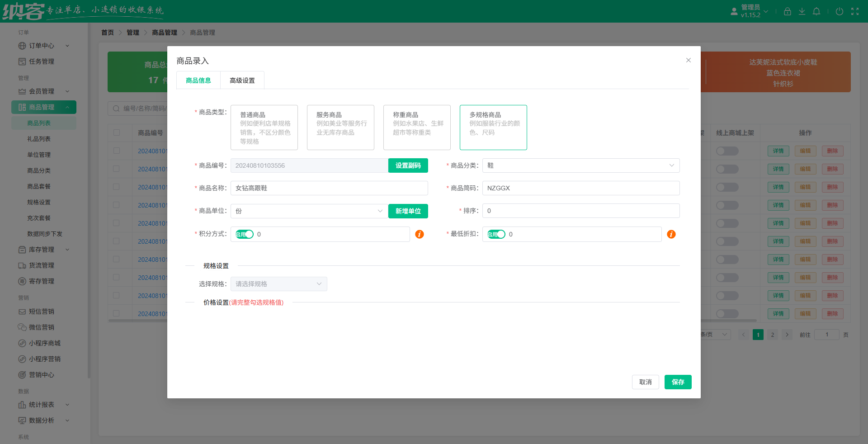Viewport: 868px width, 444px height.
Task: Click the 小程序商城 sidebar entry
Action: tap(43, 343)
